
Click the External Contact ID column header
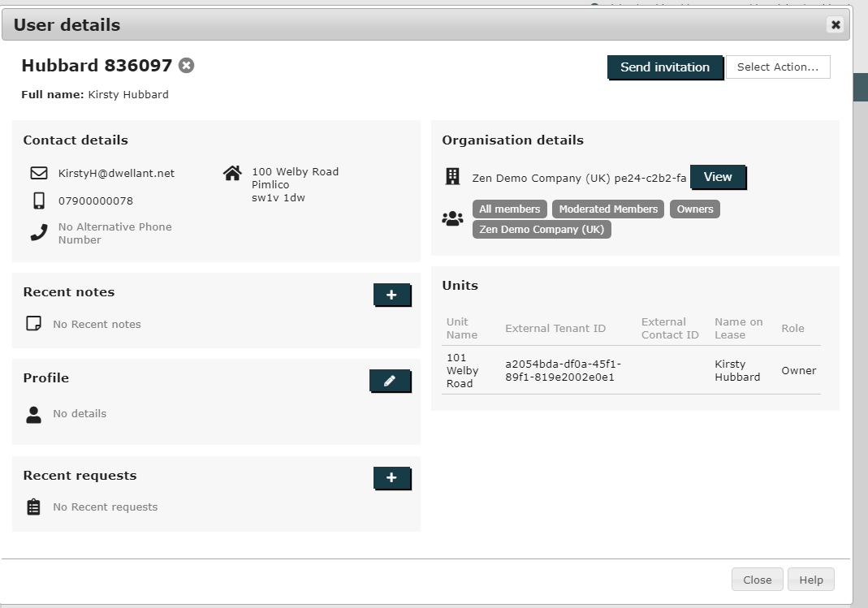(670, 328)
